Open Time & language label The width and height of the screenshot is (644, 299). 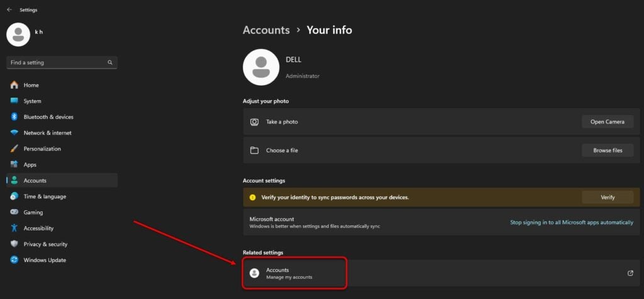(x=45, y=196)
